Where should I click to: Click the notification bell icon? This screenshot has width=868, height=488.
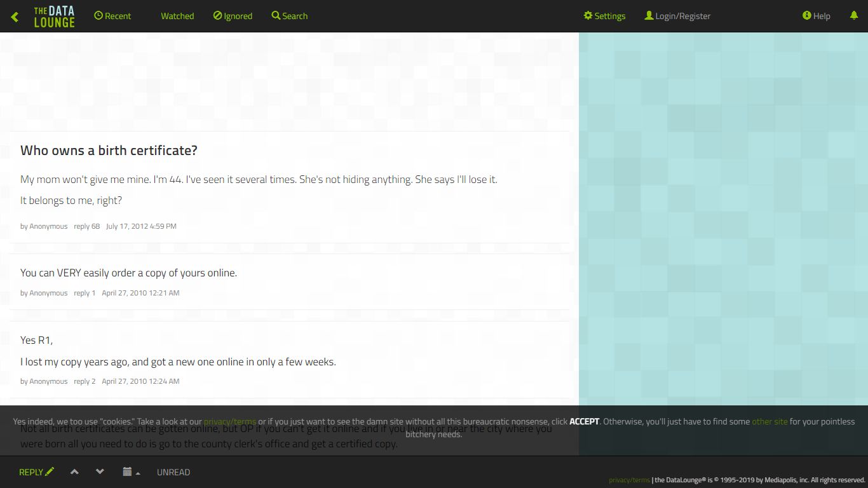pos(854,16)
